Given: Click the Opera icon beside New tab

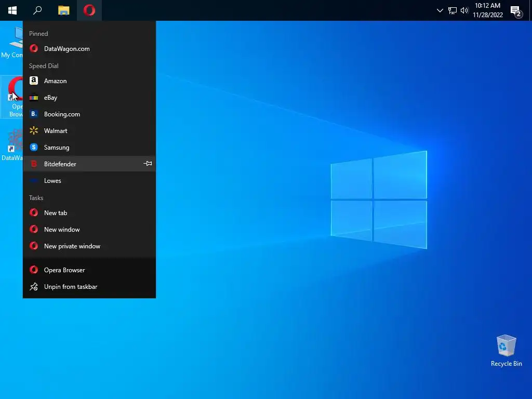Looking at the screenshot, I should coord(34,212).
